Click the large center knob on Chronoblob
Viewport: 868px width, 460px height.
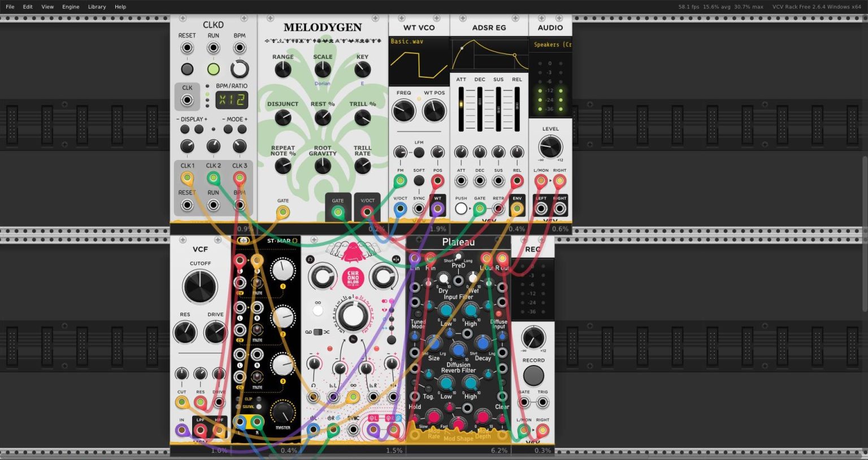(352, 315)
